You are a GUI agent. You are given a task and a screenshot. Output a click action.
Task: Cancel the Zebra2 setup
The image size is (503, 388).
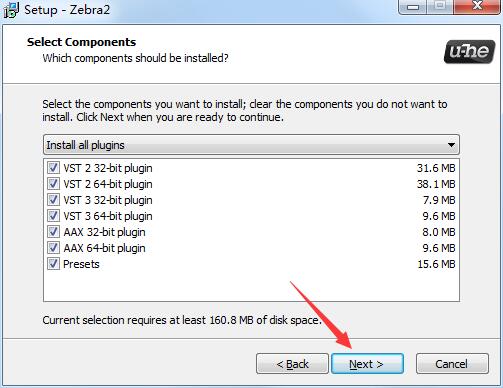[452, 364]
